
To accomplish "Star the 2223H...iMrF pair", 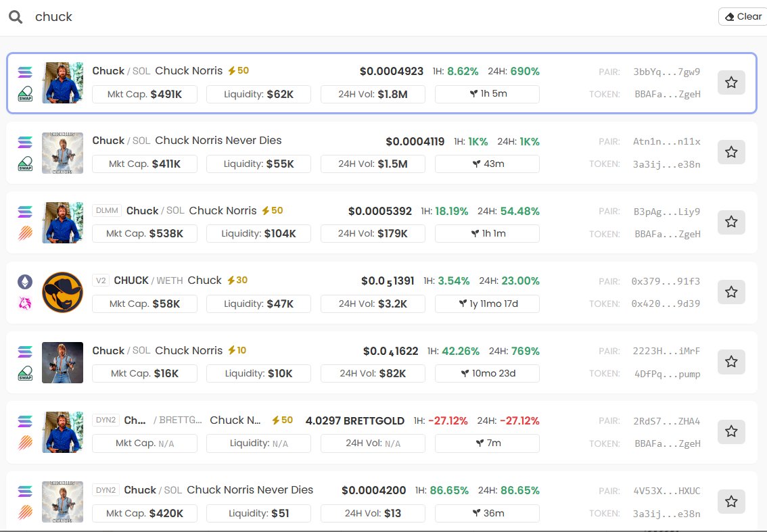I will 731,362.
